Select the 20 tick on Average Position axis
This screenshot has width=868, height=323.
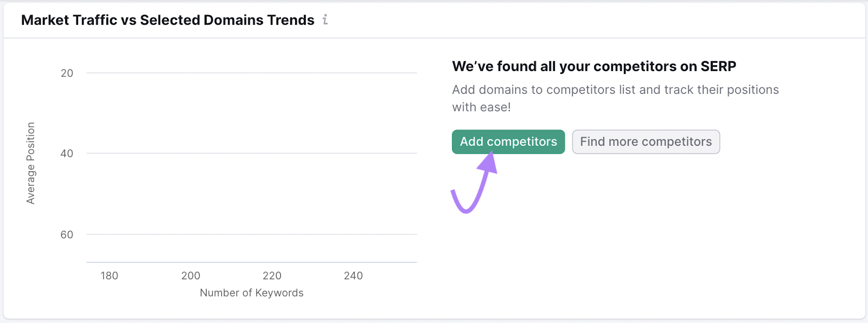click(67, 73)
